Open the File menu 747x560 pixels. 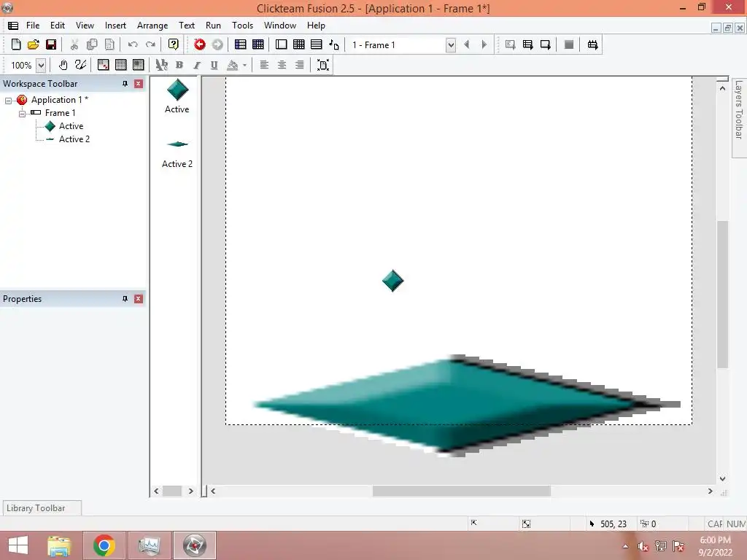pos(33,26)
